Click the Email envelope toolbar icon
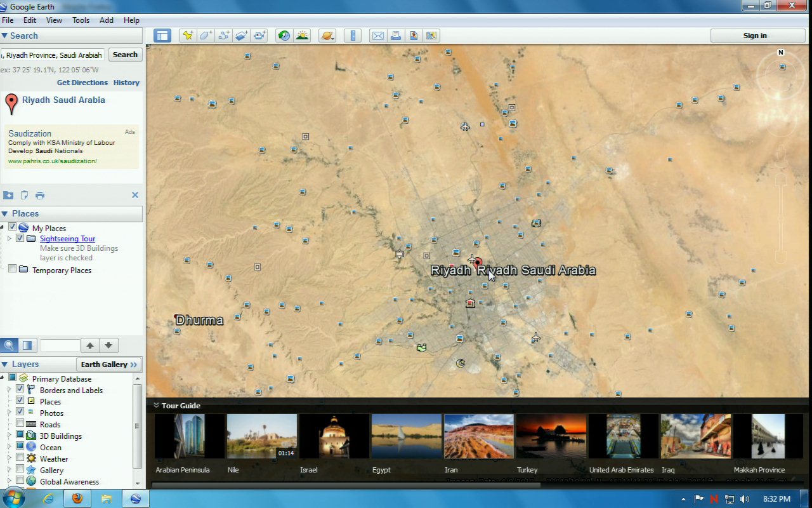Screen dimensions: 812x508 378,36
